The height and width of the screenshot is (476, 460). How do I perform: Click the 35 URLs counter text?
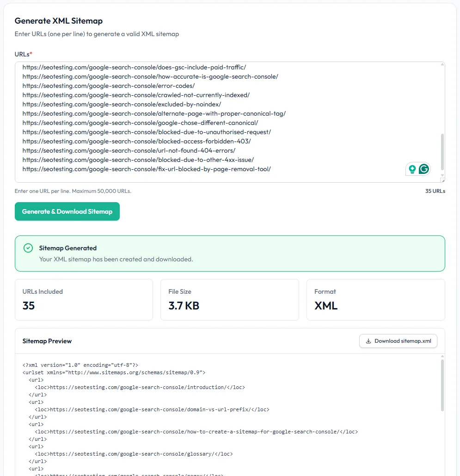click(x=435, y=191)
